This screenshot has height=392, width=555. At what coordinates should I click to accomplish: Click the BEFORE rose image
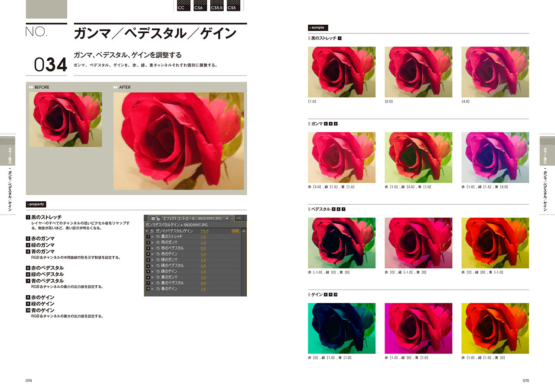(x=65, y=119)
